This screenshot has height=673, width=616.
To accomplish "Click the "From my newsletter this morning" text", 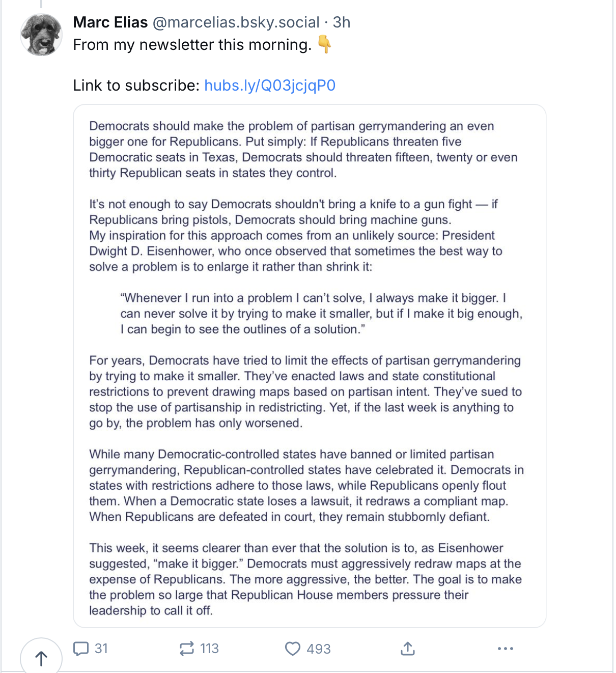I will click(192, 45).
